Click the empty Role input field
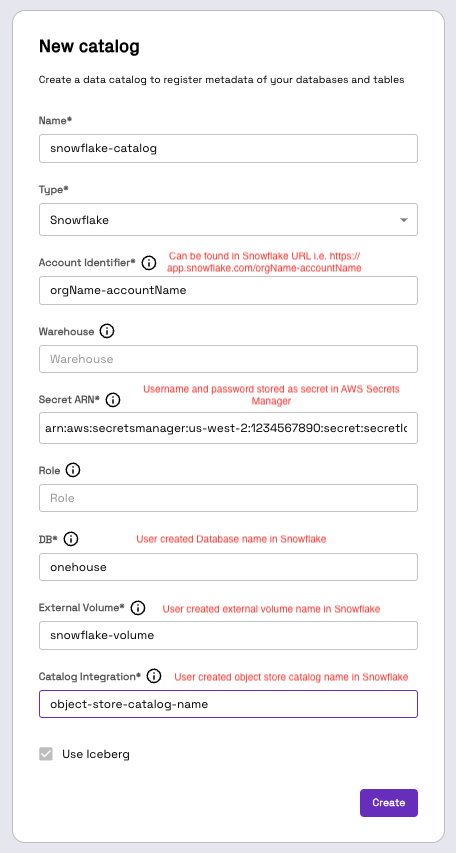This screenshot has height=853, width=456. pyautogui.click(x=229, y=498)
